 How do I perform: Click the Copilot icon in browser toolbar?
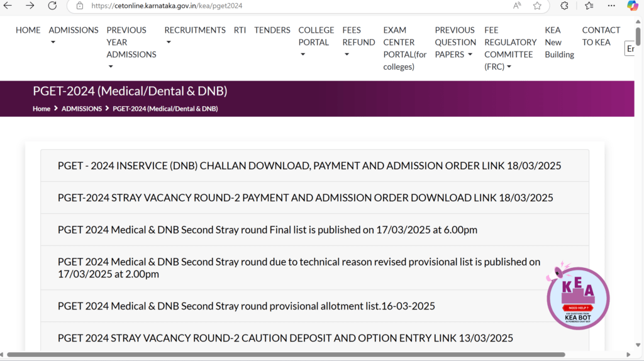point(633,6)
